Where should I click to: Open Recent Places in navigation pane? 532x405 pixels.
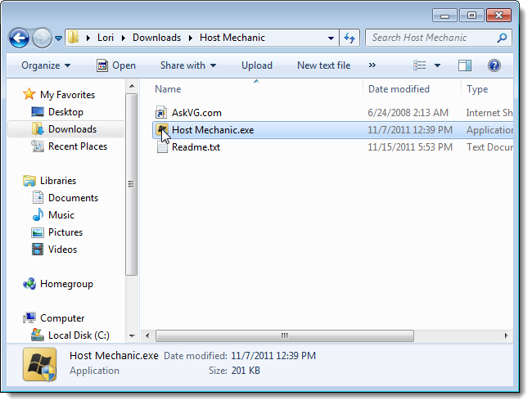[x=78, y=146]
